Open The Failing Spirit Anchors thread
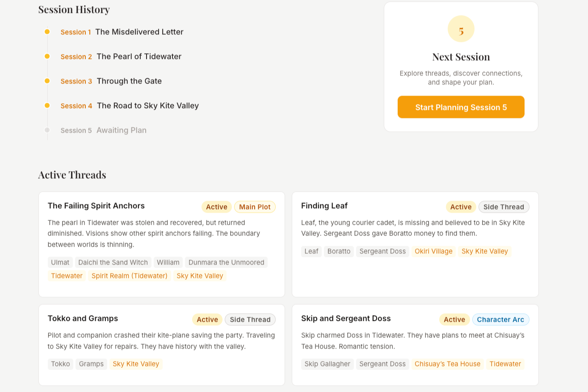The height and width of the screenshot is (392, 588). [x=96, y=206]
